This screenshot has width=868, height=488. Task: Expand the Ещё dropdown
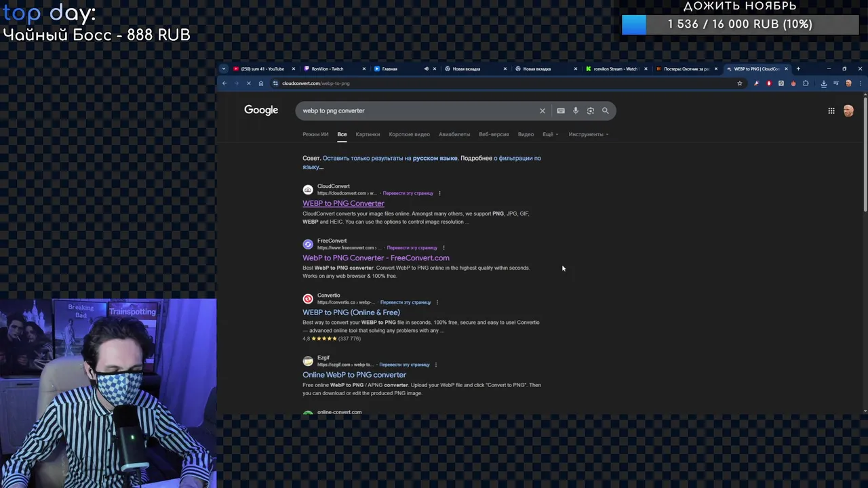pyautogui.click(x=550, y=134)
